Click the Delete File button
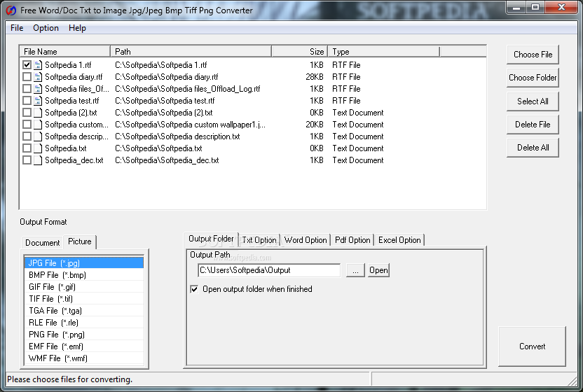Viewport: 583px width, 392px height. (x=533, y=125)
